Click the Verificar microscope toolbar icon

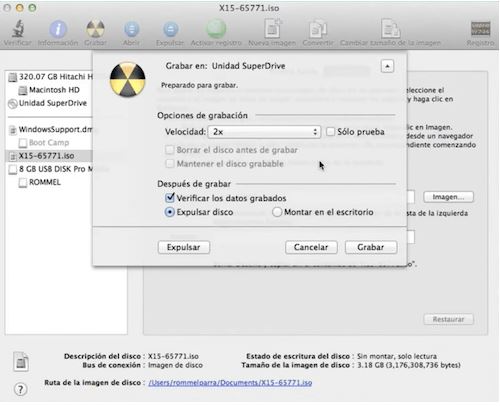pos(18,29)
